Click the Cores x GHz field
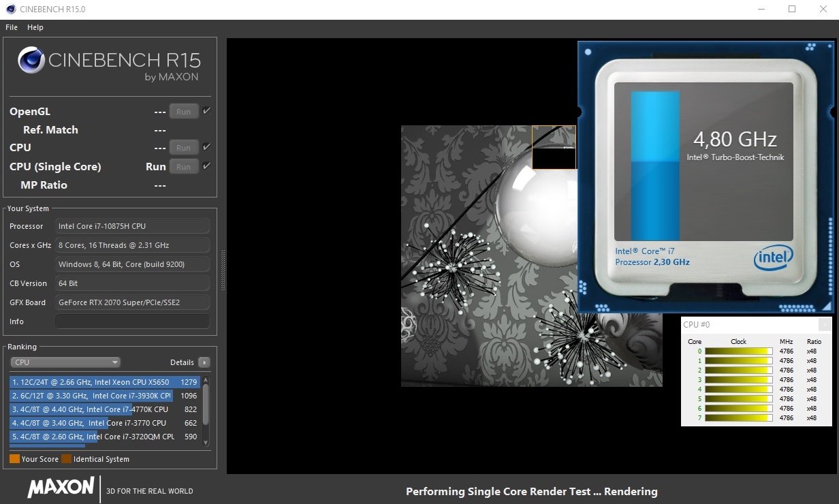The height and width of the screenshot is (504, 839). pyautogui.click(x=132, y=245)
